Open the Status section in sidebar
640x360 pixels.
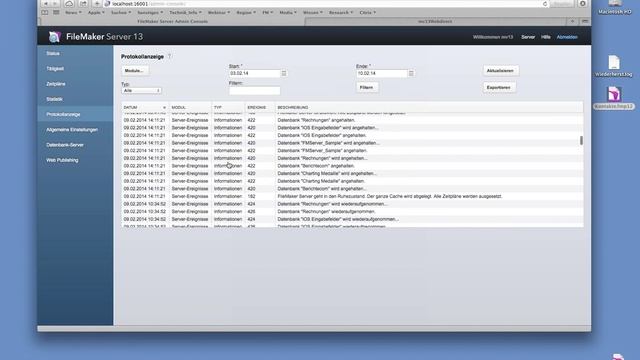(75, 53)
